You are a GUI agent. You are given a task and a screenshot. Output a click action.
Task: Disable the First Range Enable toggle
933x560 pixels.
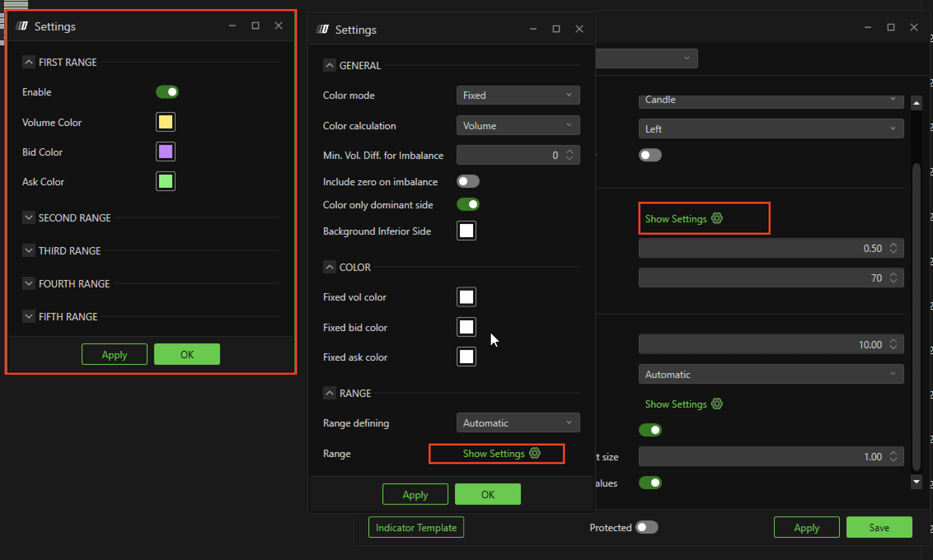(167, 92)
